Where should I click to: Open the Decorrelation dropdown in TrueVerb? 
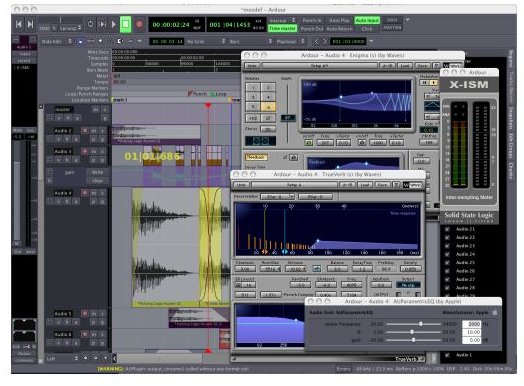(277, 197)
